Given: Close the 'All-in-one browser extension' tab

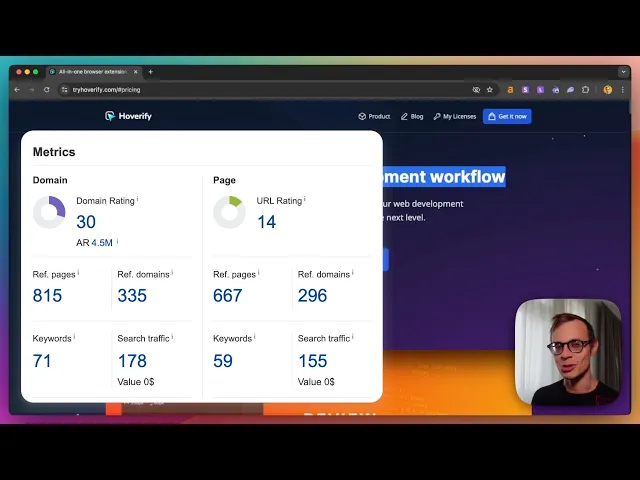Looking at the screenshot, I should coord(136,72).
